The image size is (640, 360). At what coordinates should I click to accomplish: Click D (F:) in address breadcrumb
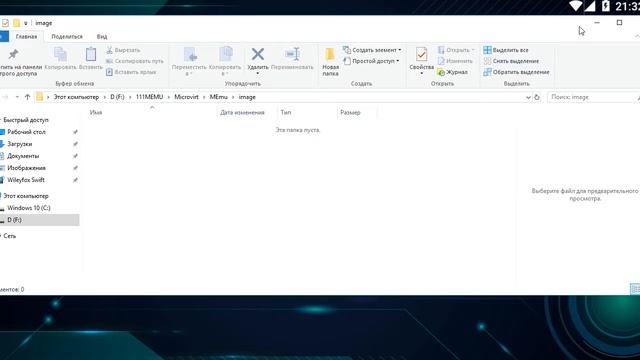[117, 97]
